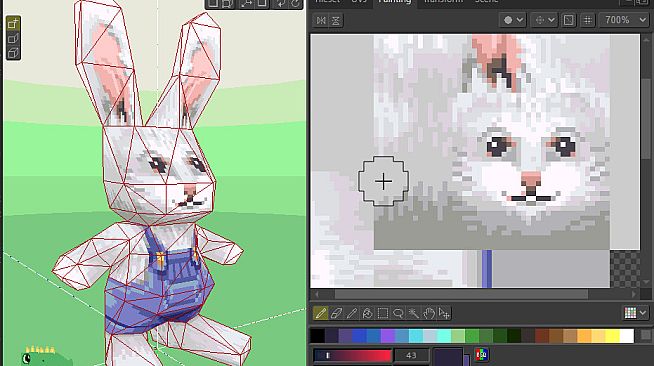Image resolution: width=654 pixels, height=366 pixels.
Task: Click the flip vertical icon
Action: pyautogui.click(x=336, y=20)
